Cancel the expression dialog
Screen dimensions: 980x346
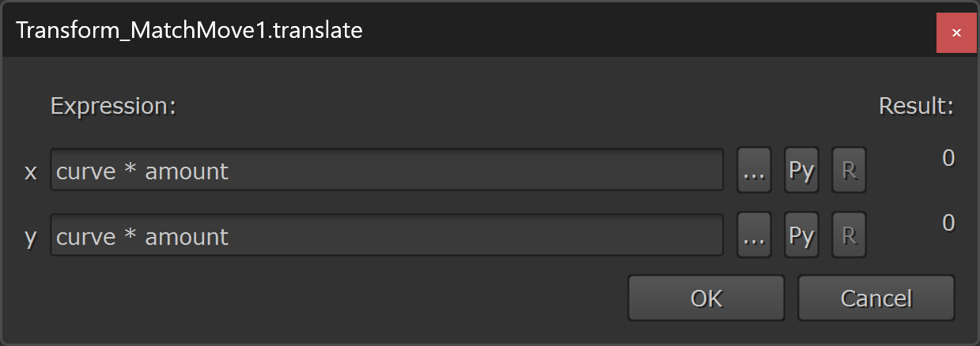pos(876,298)
